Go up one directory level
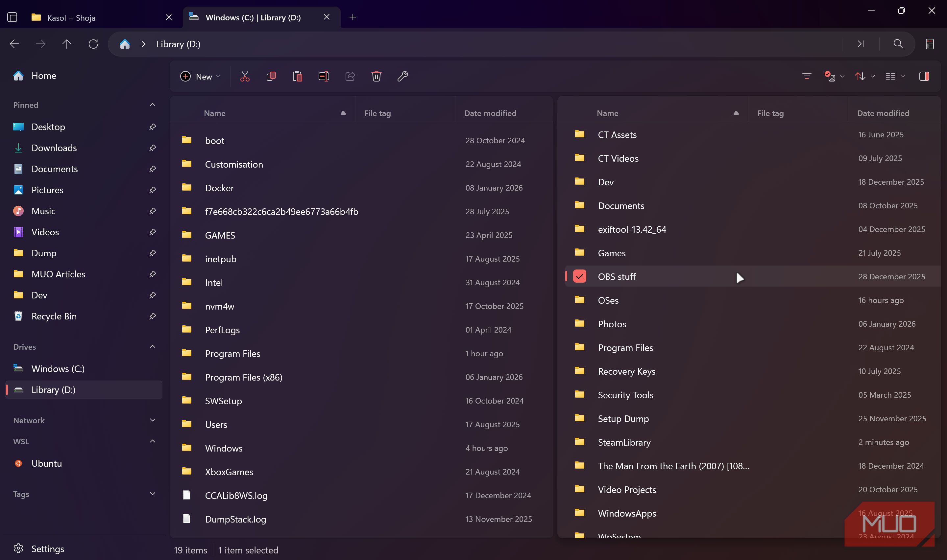The width and height of the screenshot is (947, 560). (67, 44)
